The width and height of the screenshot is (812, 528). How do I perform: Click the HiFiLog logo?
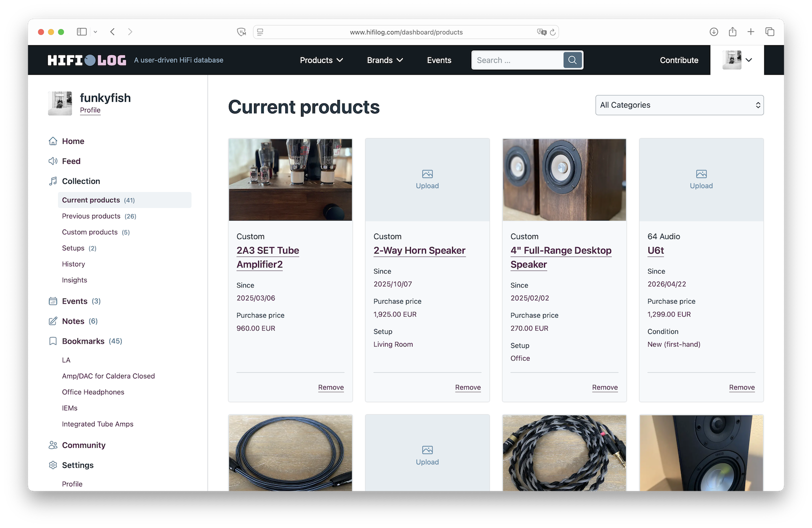(86, 60)
